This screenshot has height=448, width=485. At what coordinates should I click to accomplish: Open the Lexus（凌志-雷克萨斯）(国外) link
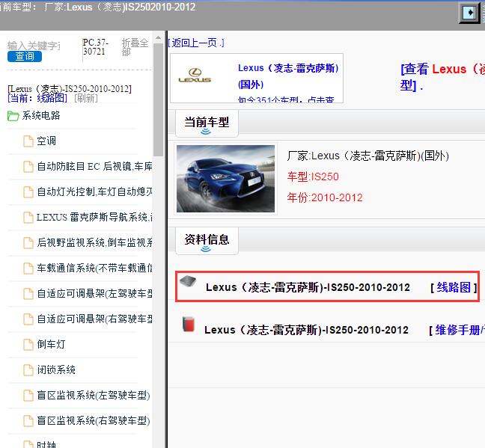click(x=288, y=76)
